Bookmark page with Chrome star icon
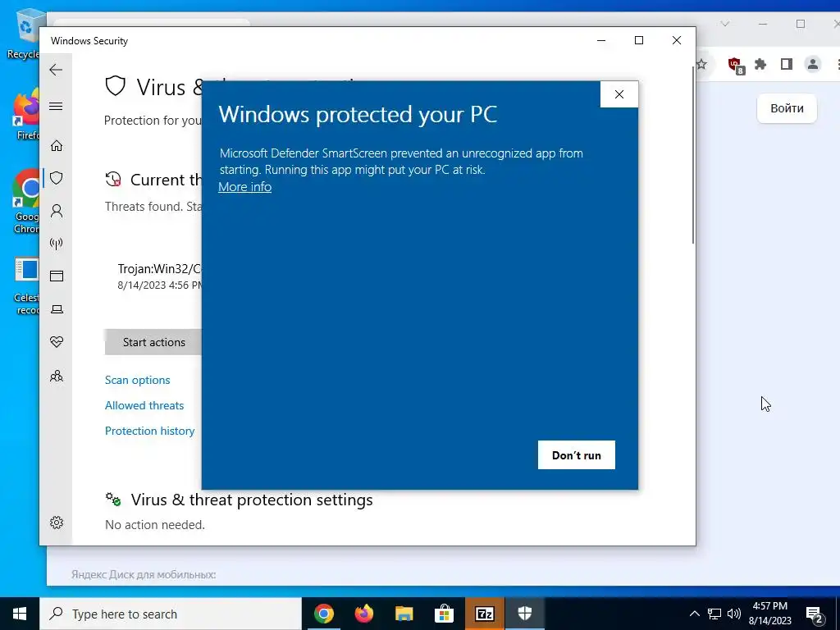 pyautogui.click(x=701, y=65)
